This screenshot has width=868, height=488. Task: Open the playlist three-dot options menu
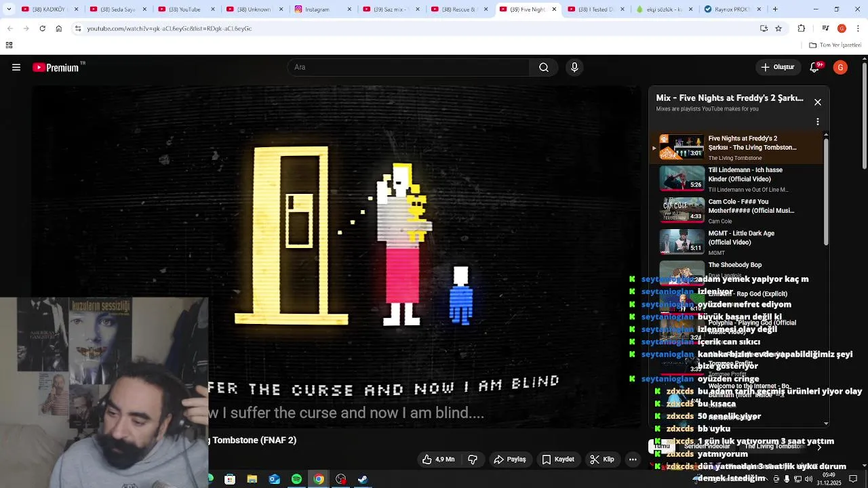click(818, 122)
